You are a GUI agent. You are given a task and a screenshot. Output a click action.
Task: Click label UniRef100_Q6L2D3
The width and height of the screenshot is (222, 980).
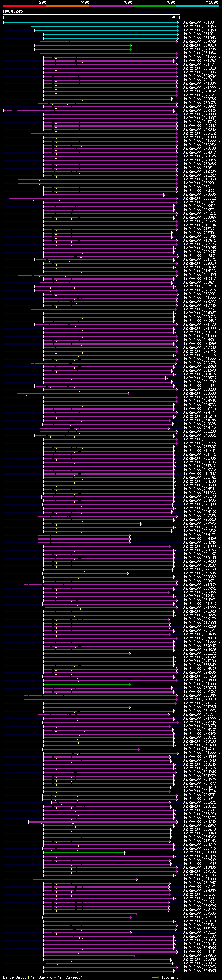(199, 431)
